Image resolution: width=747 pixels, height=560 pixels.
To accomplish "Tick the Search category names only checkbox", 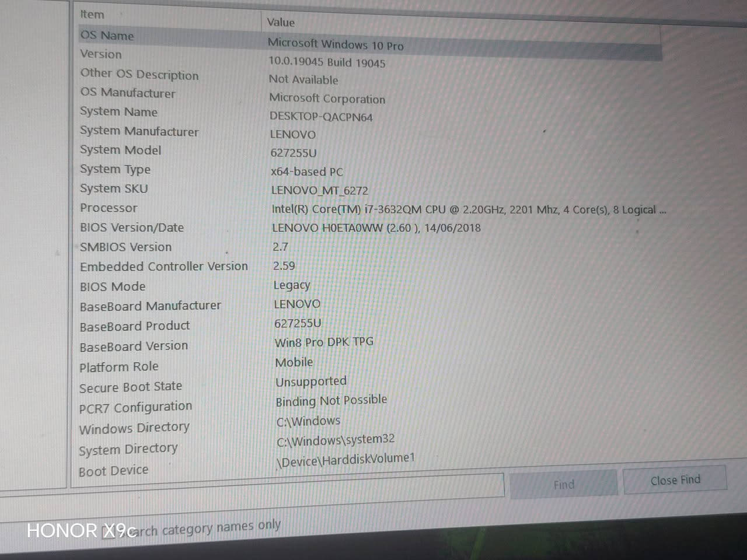I will pos(109,533).
